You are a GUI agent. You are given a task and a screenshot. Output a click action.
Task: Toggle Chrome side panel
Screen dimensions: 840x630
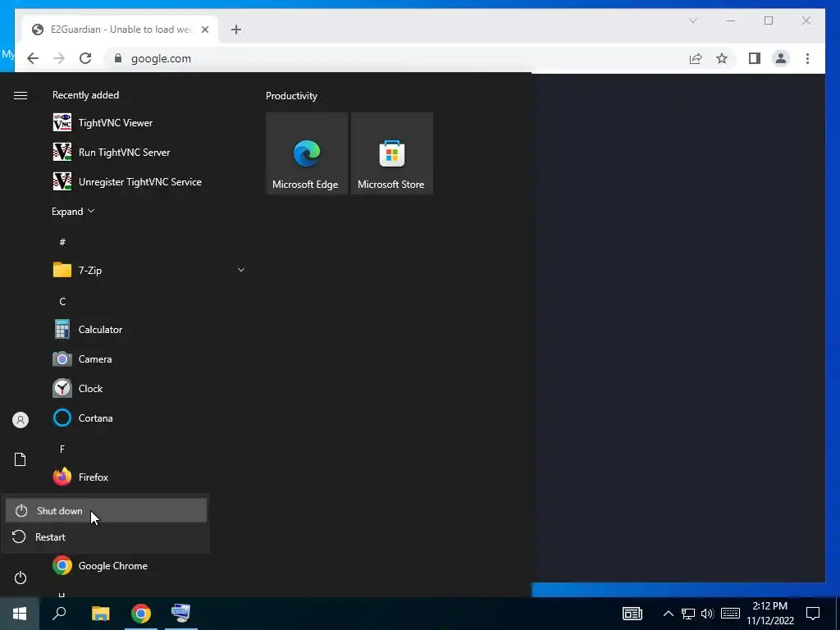pos(755,58)
